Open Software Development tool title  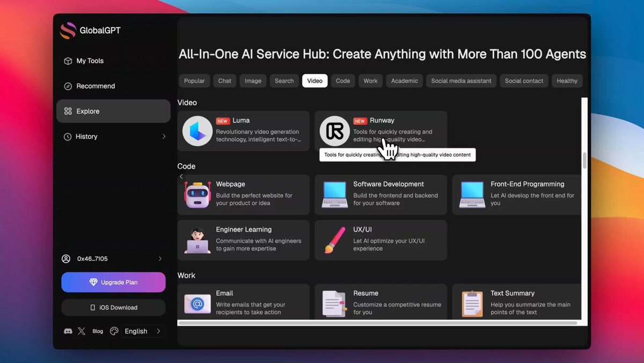click(389, 184)
